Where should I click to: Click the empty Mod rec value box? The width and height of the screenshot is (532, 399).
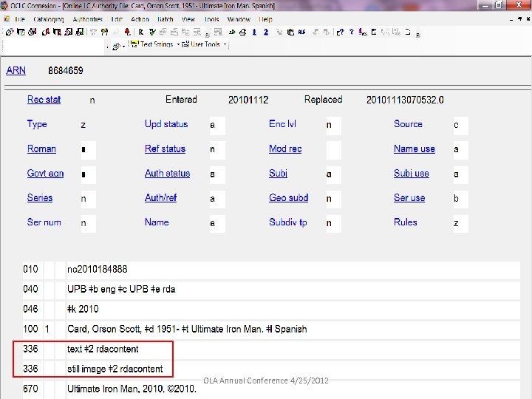pos(333,149)
